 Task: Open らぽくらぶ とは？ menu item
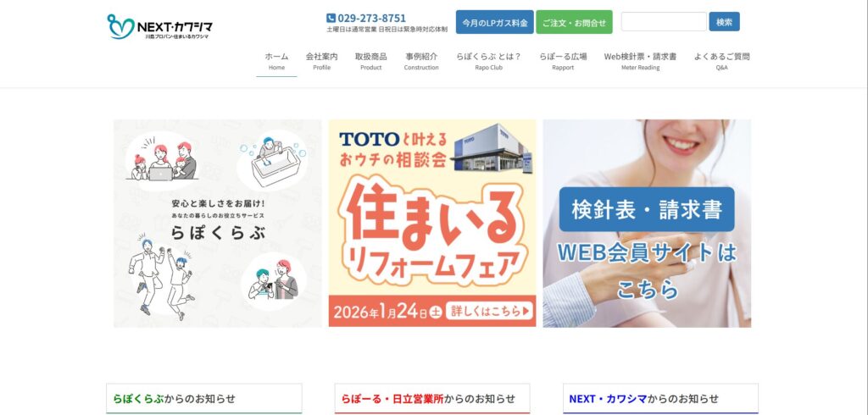pyautogui.click(x=489, y=61)
